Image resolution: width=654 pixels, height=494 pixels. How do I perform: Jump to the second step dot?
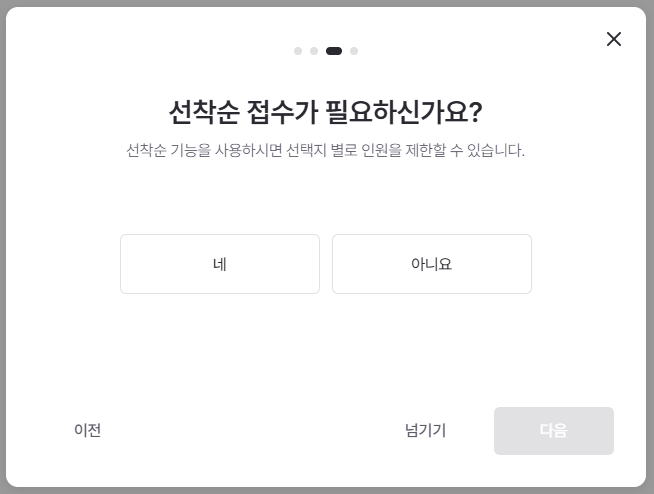tap(314, 51)
